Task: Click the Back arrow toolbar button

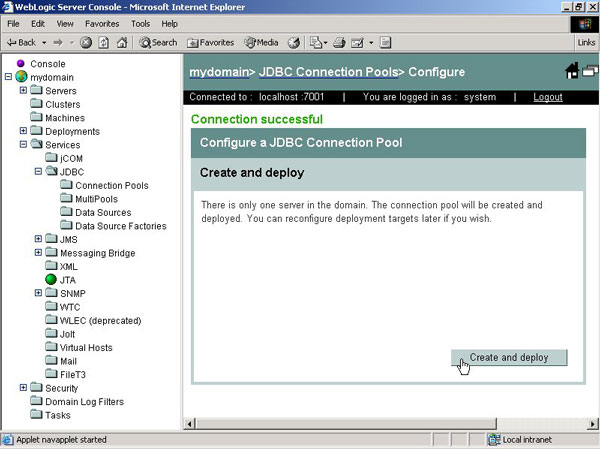Action: pos(21,42)
